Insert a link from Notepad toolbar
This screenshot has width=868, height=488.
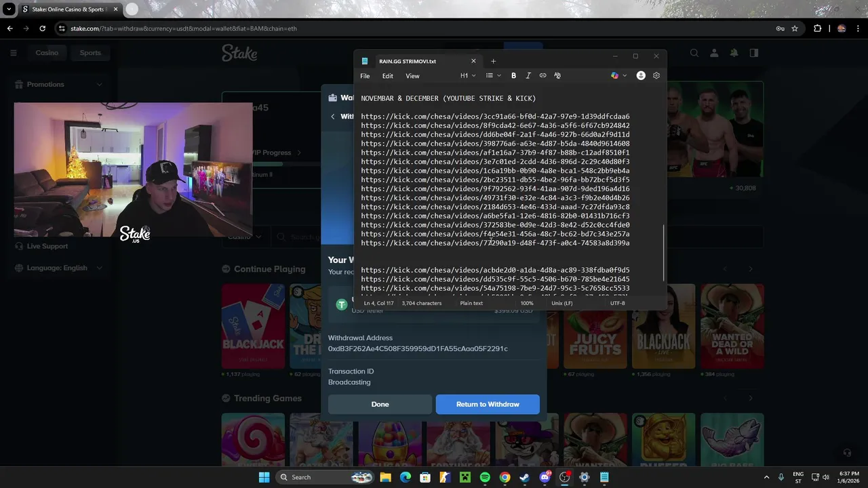pyautogui.click(x=542, y=76)
